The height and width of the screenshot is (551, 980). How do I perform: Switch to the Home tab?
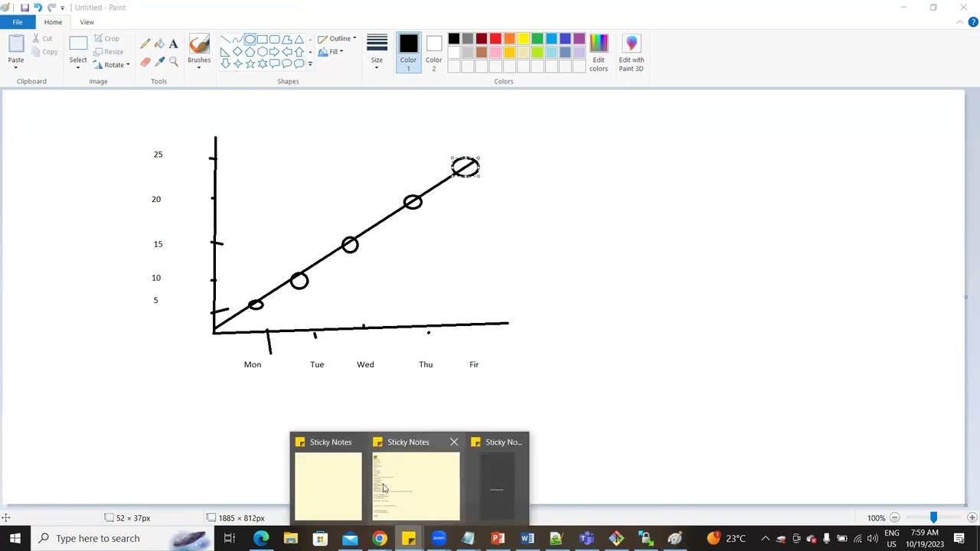tap(53, 22)
